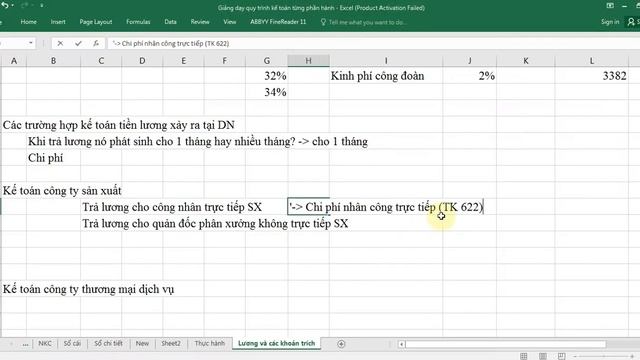Switch to Normal view in status bar
The image size is (640, 360).
tap(524, 356)
